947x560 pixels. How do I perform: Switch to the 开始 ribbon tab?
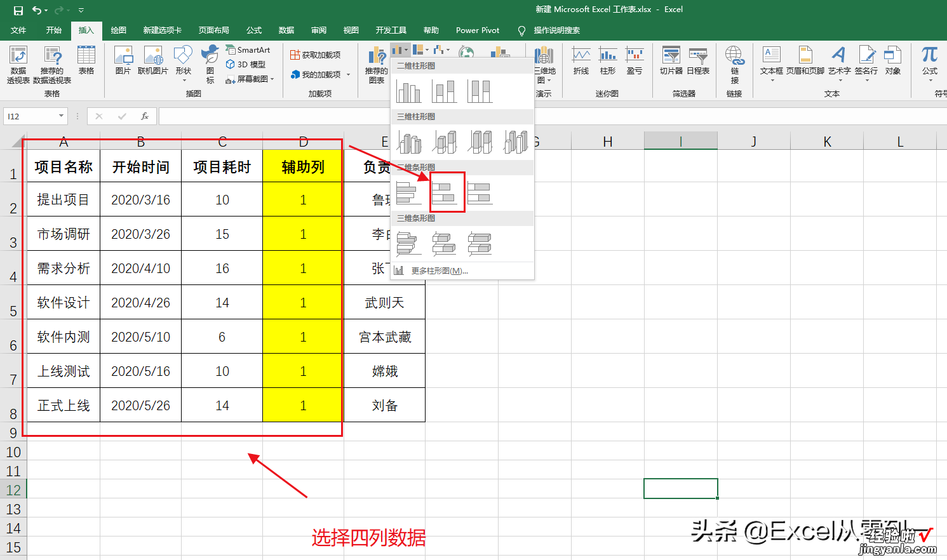(53, 30)
